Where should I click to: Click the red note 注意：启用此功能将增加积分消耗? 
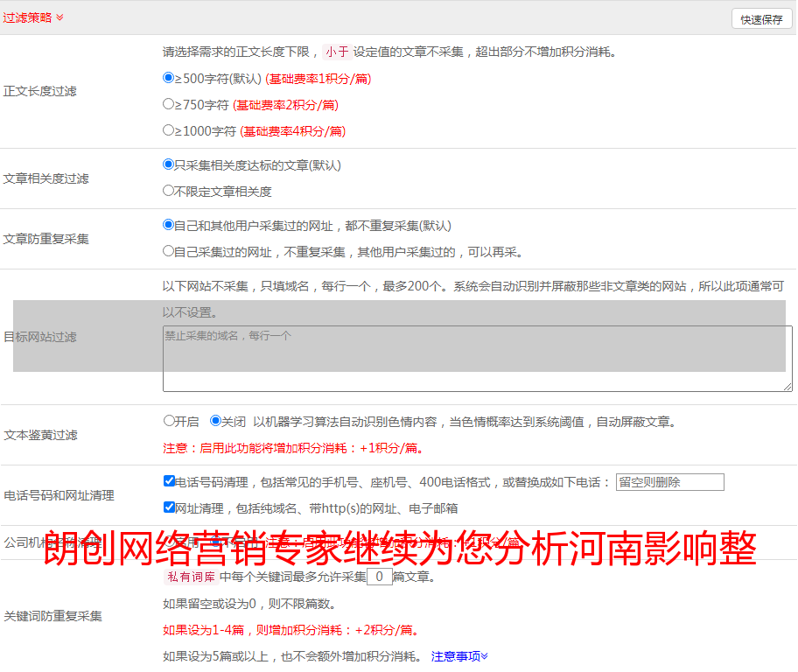click(293, 448)
